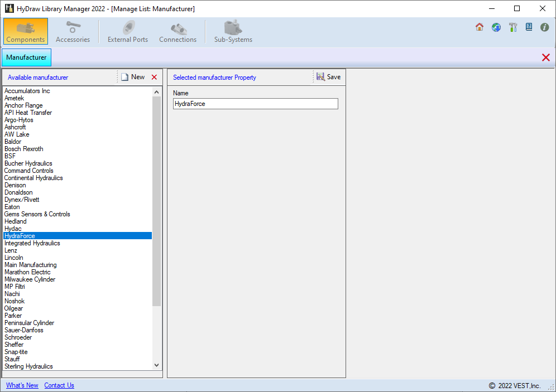Viewport: 556px width, 392px height.
Task: Select Lincoln manufacturer
Action: (78, 258)
